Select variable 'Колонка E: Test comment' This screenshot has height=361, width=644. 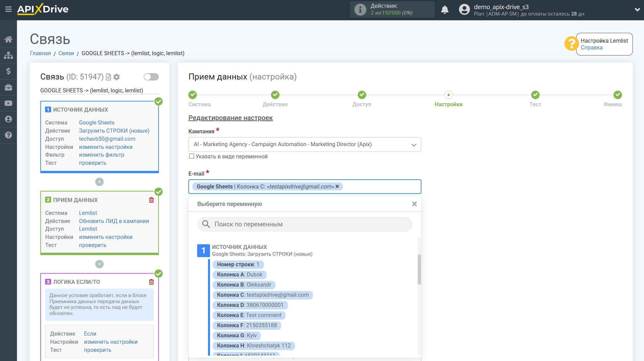point(249,315)
